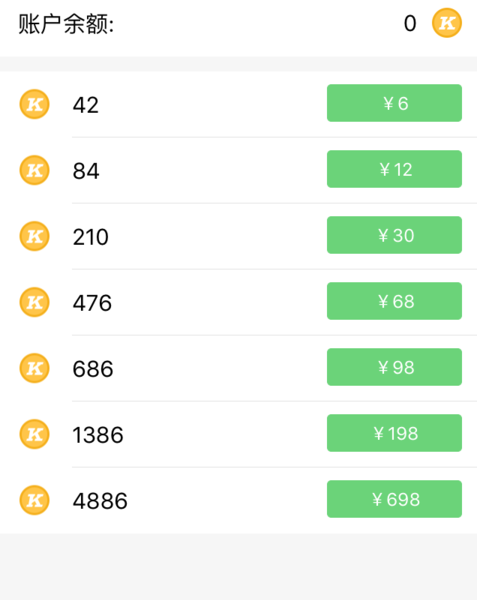The width and height of the screenshot is (482, 600).
Task: Click the coin icon next to 210
Action: pos(34,236)
